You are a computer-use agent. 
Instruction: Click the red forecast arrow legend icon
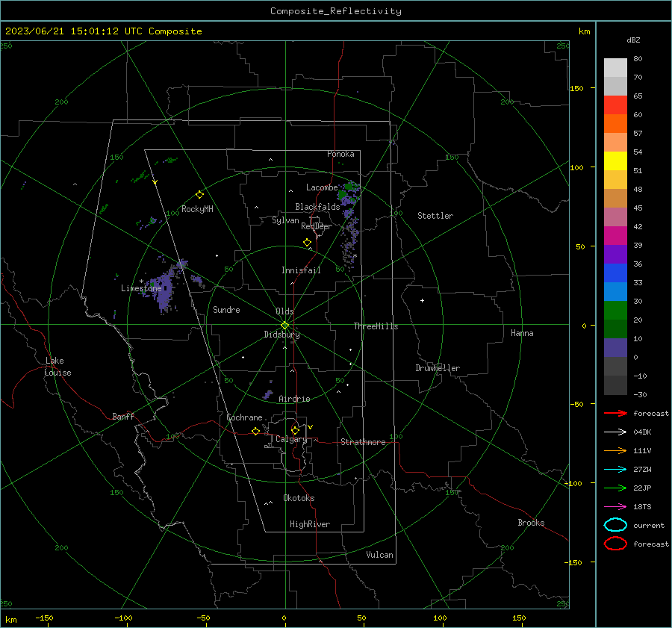pos(615,413)
